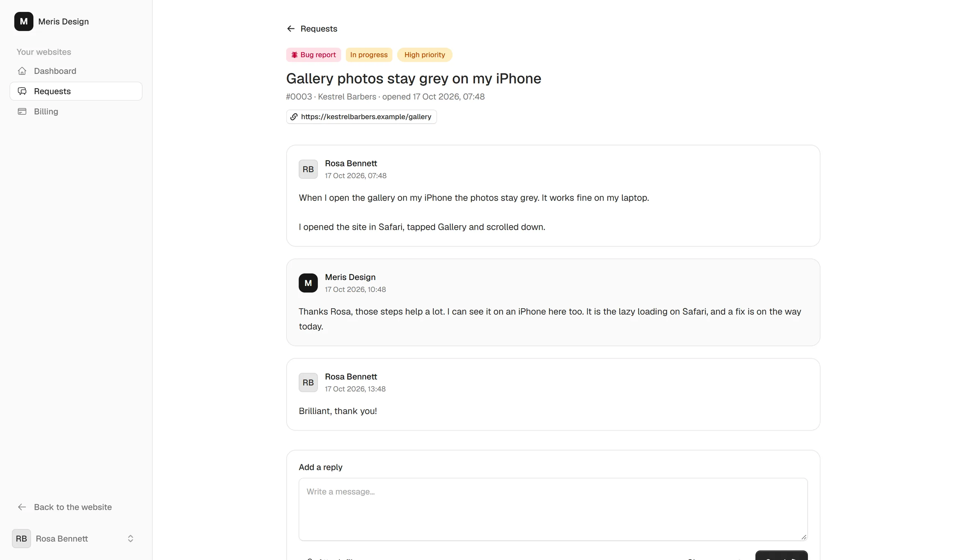The width and height of the screenshot is (954, 560).
Task: Click the line 'I opened the site in Safari'
Action: click(x=422, y=227)
